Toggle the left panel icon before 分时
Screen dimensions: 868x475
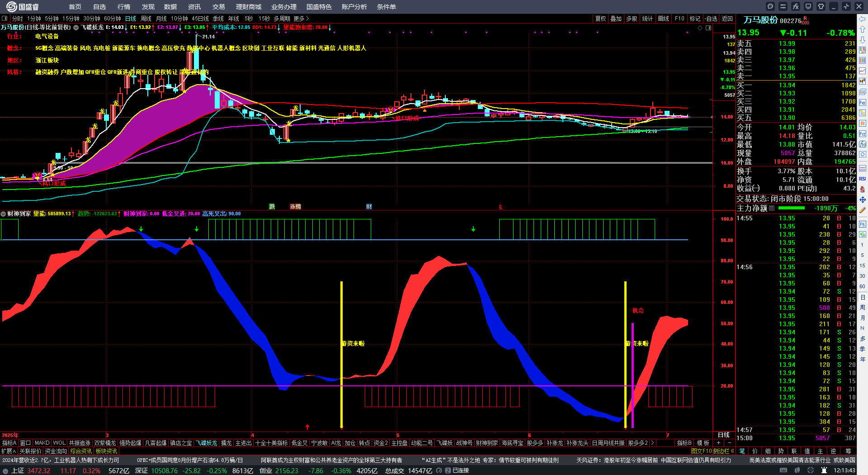coord(5,19)
